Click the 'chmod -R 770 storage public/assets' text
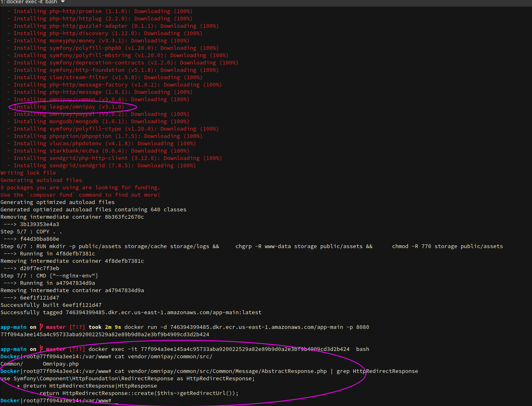 pos(448,246)
